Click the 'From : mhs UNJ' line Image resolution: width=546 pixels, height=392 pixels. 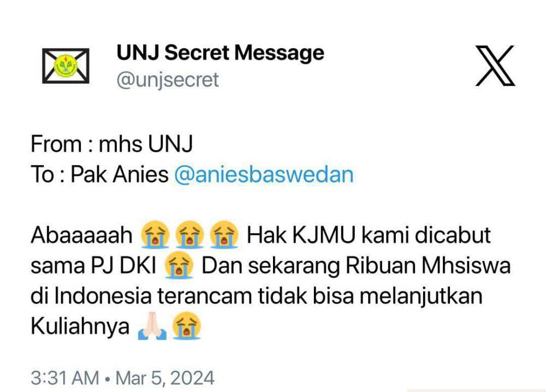pos(112,144)
